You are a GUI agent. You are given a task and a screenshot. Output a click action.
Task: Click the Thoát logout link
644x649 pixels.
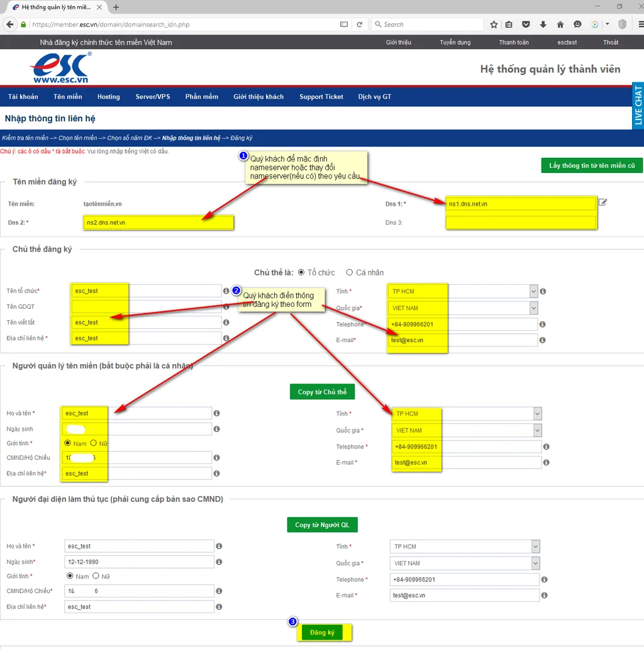pyautogui.click(x=611, y=42)
